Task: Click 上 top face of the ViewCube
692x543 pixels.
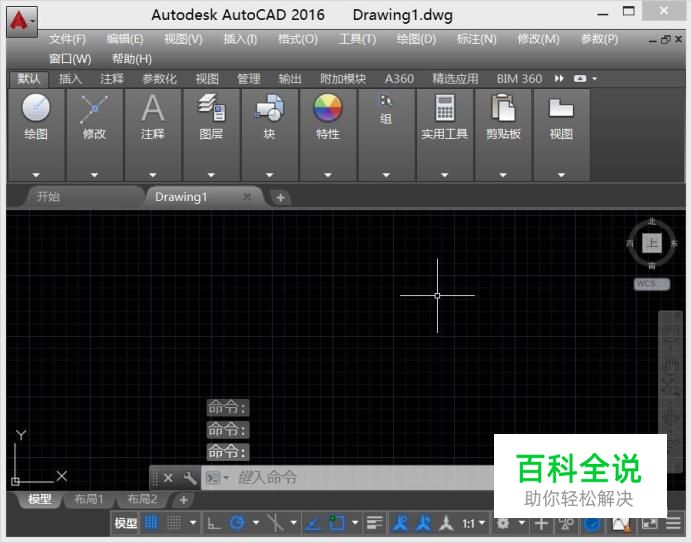Action: click(652, 243)
